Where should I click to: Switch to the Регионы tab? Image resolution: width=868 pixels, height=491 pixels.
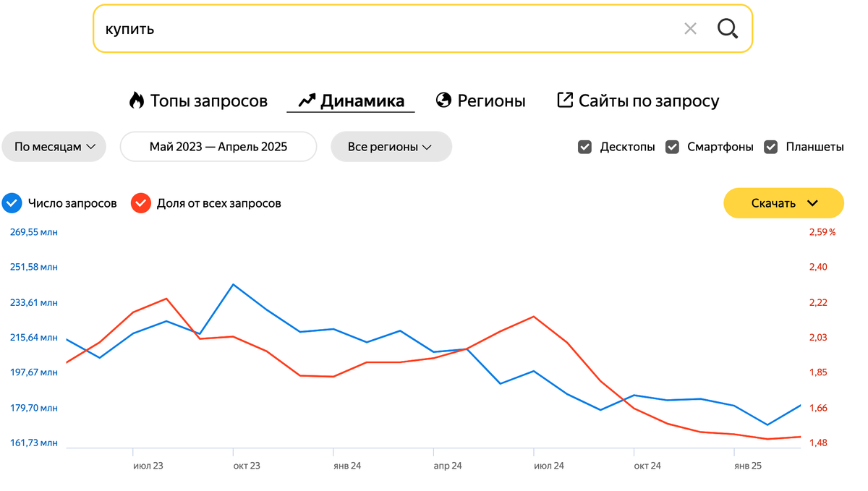(491, 101)
